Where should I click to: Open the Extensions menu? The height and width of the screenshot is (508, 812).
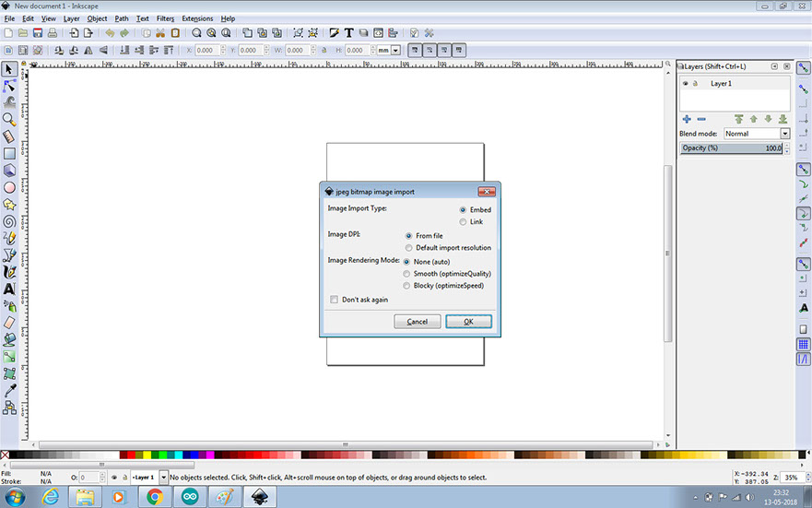[x=197, y=18]
